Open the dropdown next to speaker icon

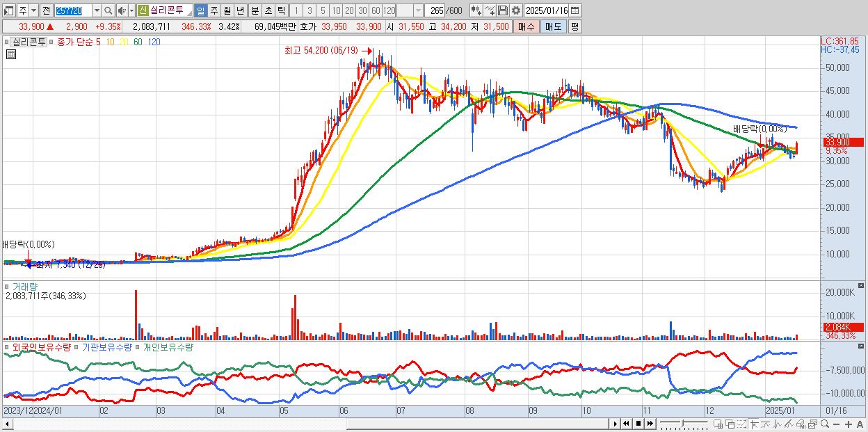[x=131, y=10]
